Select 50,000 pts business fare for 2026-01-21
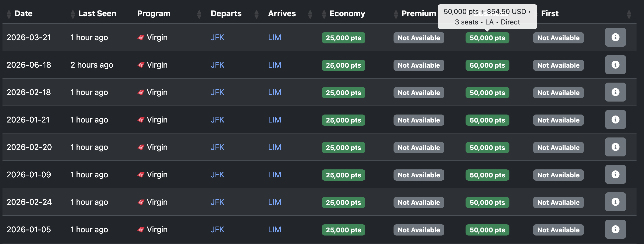Screen dimensions: 644x244 [487, 120]
